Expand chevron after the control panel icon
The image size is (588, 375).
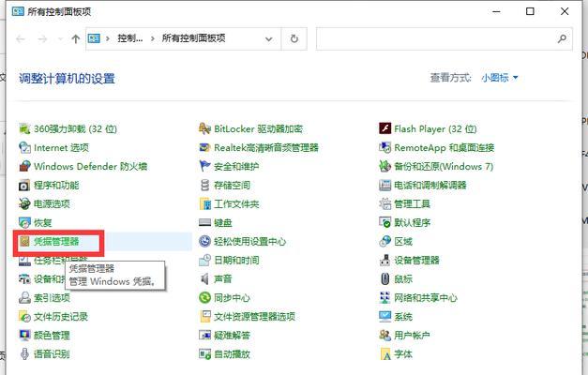[108, 38]
